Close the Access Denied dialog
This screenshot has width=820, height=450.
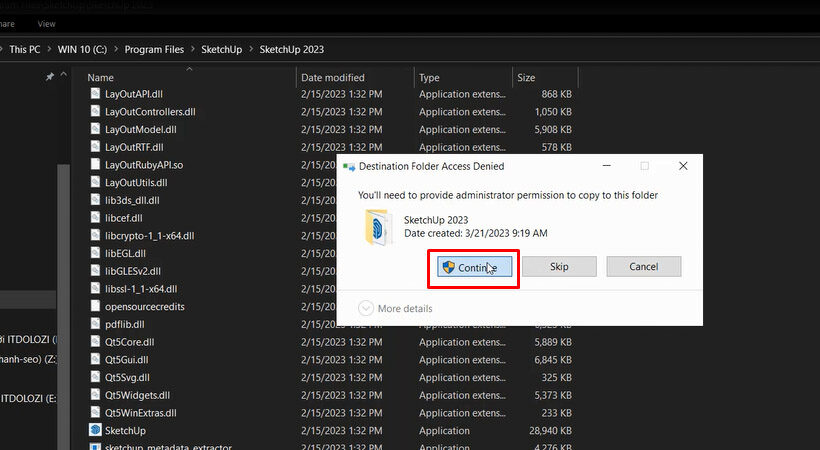pyautogui.click(x=683, y=166)
